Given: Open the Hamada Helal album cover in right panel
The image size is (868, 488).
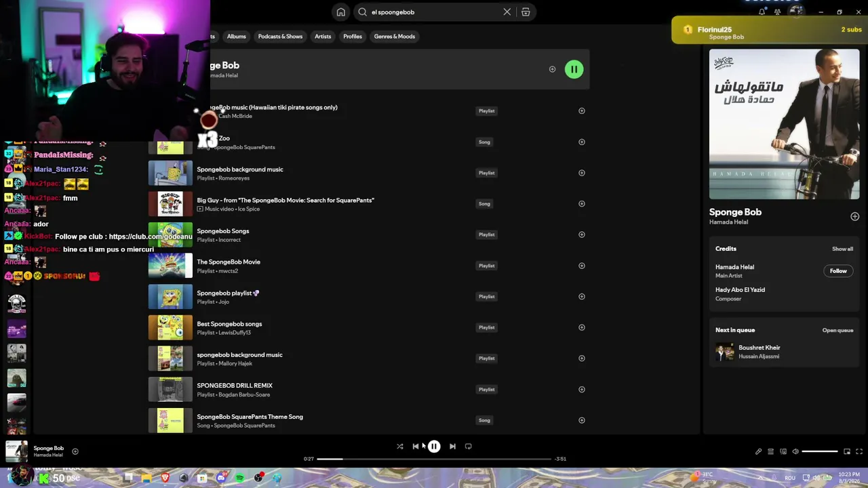Looking at the screenshot, I should (784, 125).
